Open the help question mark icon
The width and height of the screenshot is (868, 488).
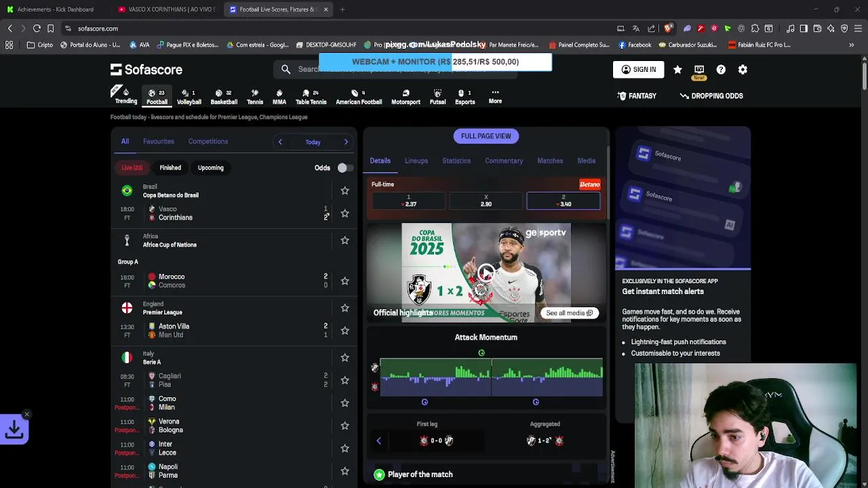click(x=721, y=69)
